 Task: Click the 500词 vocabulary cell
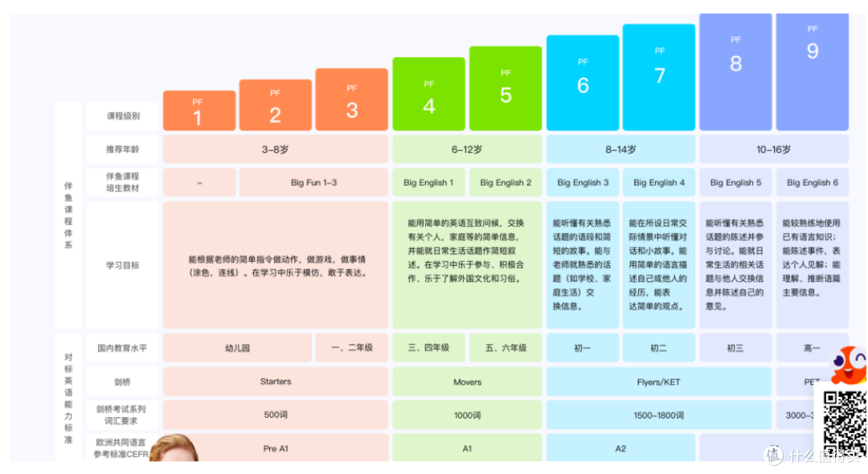[275, 415]
